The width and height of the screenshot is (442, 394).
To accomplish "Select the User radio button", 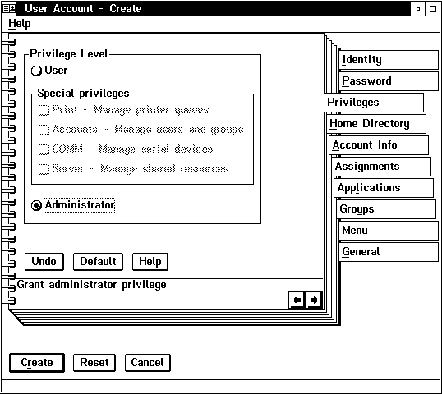I will pos(36,71).
